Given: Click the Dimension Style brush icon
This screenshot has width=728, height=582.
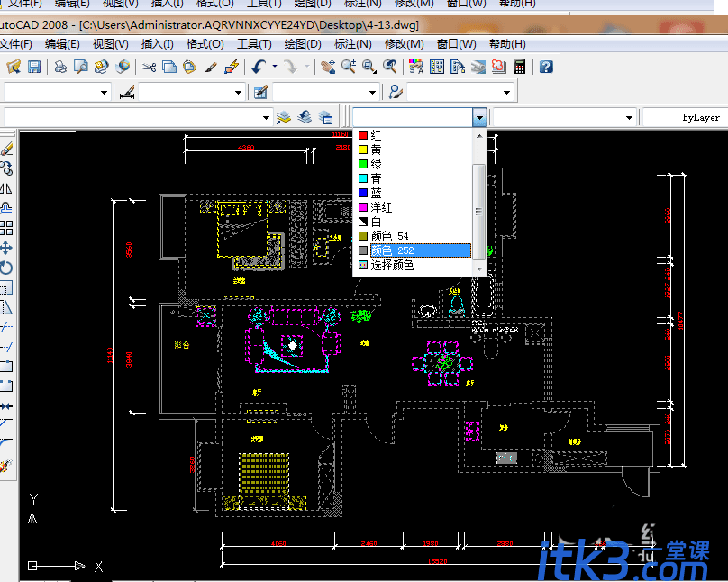Looking at the screenshot, I should [x=127, y=92].
